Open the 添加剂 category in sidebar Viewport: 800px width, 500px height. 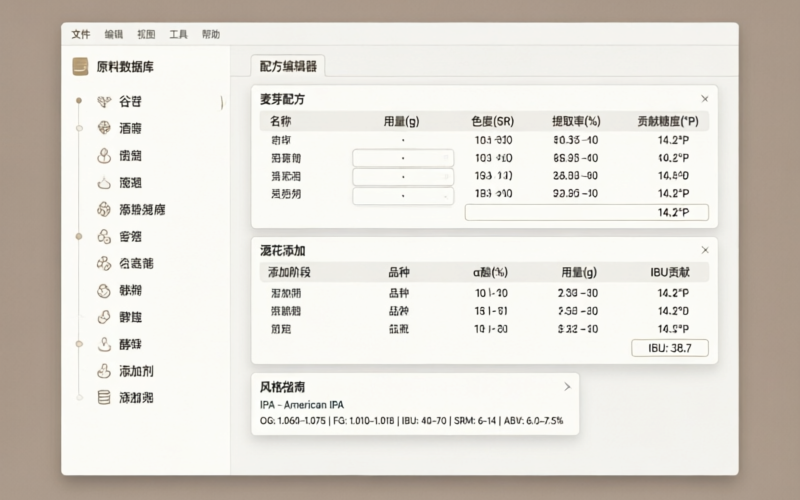point(136,371)
